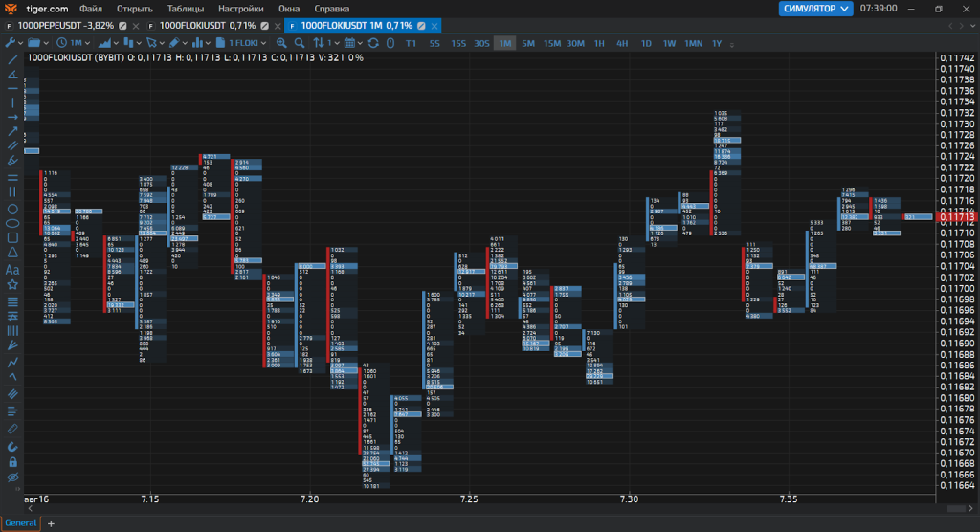Click the red current price marker 0,11713
980x532 pixels.
point(957,217)
